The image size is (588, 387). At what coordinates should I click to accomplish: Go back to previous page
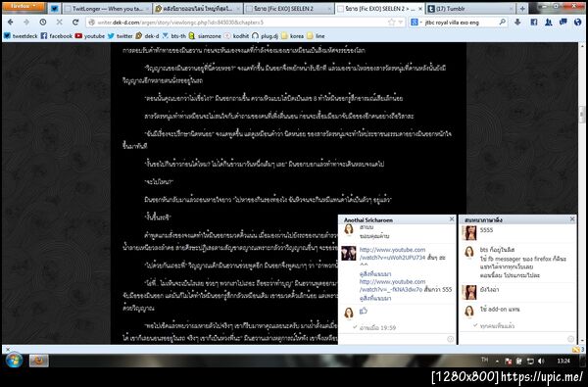click(11, 23)
